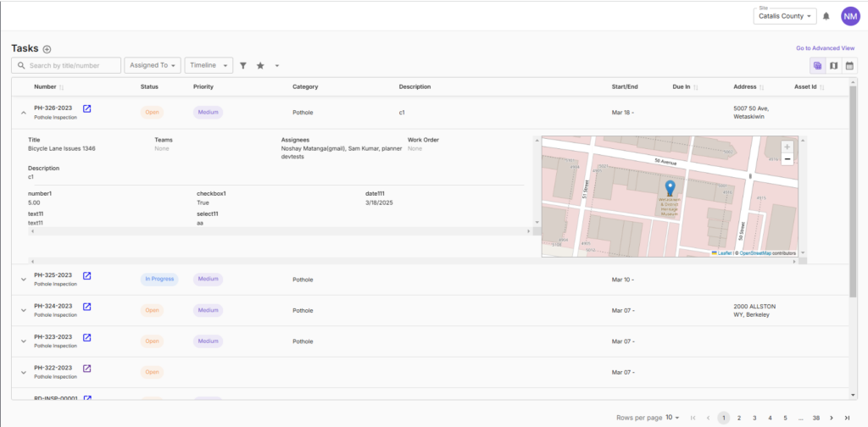This screenshot has width=868, height=427.
Task: Open the Catalis County site selector
Action: [784, 16]
